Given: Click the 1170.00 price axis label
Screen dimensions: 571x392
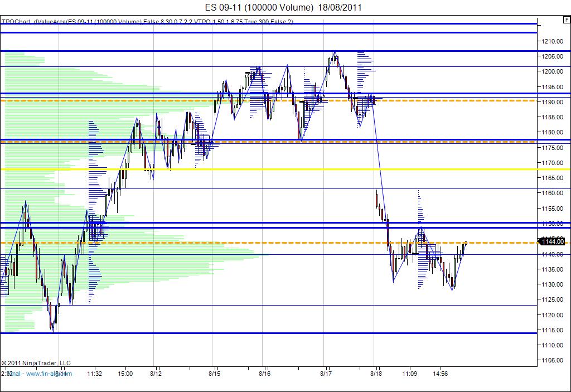Looking at the screenshot, I should [x=552, y=162].
